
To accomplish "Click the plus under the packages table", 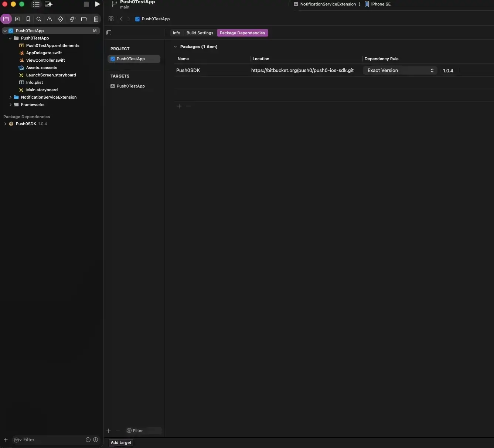I will (179, 106).
